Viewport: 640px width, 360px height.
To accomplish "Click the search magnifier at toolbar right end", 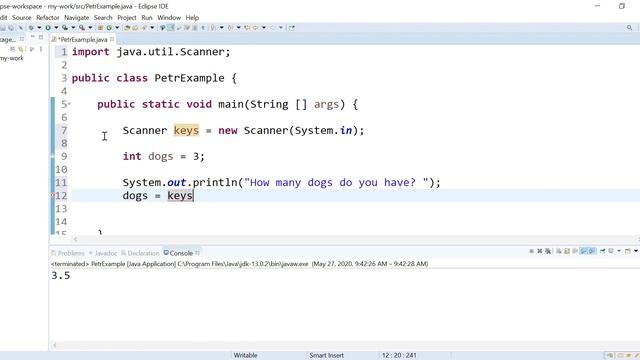I will click(x=629, y=28).
